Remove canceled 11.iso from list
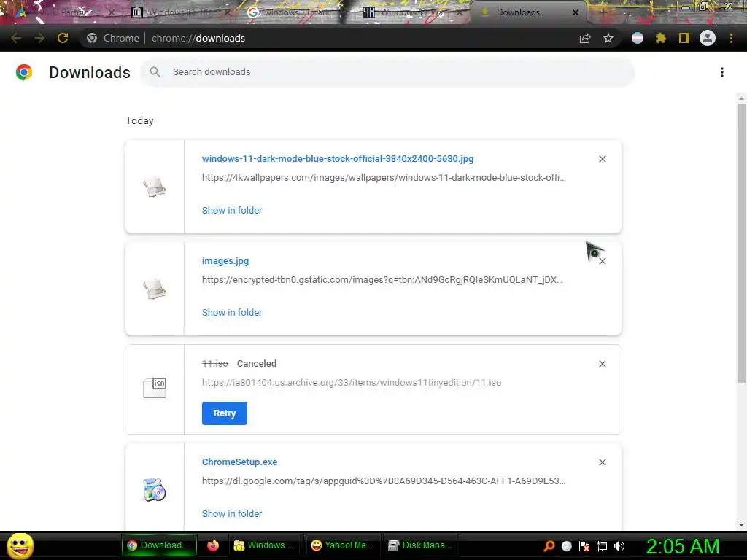 602,364
